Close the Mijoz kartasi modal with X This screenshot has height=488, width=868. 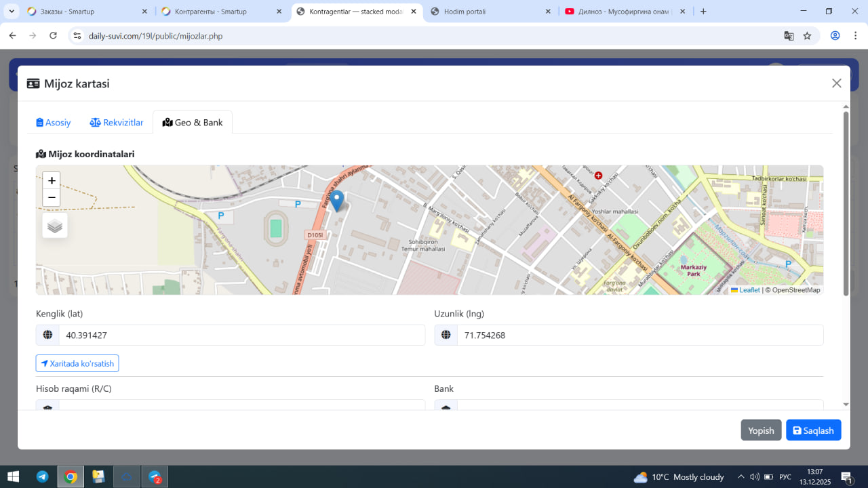(x=836, y=83)
